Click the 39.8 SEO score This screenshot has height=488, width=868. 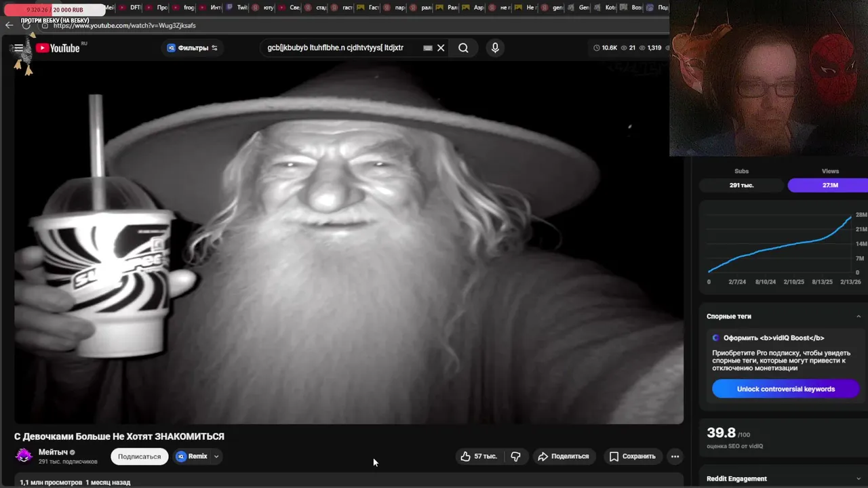click(721, 433)
